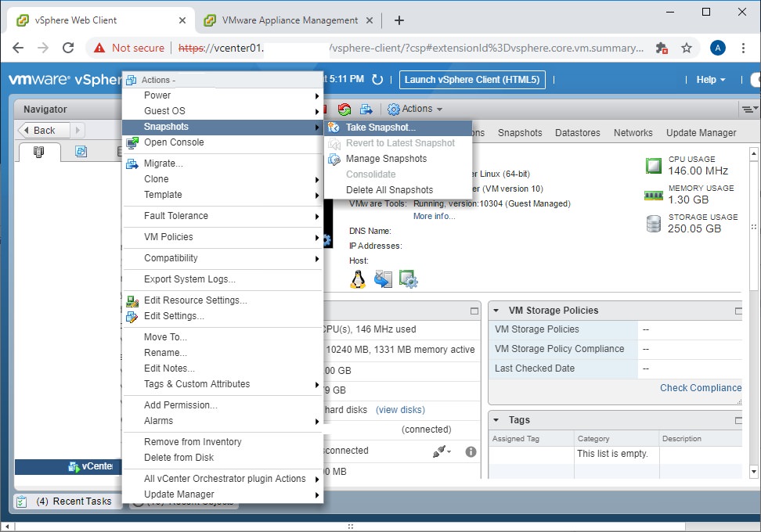Click the More info... link
This screenshot has height=532, width=761.
point(434,216)
